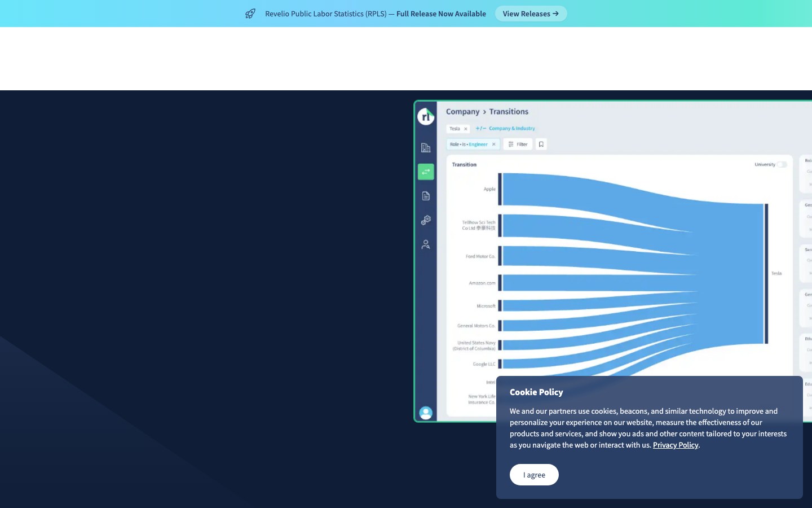Open the Privacy Policy link

[676, 445]
